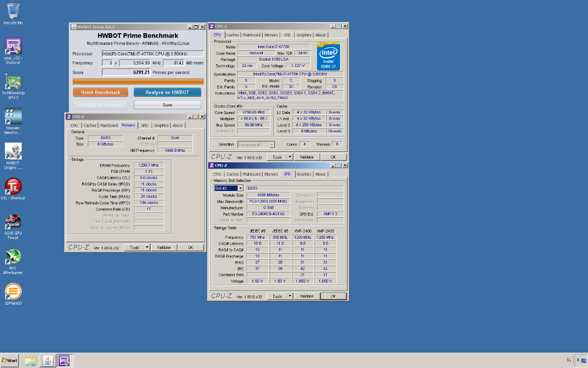The height and width of the screenshot is (368, 588).
Task: Open the ASUS GPU Tweak desktop icon
Action: 13,226
